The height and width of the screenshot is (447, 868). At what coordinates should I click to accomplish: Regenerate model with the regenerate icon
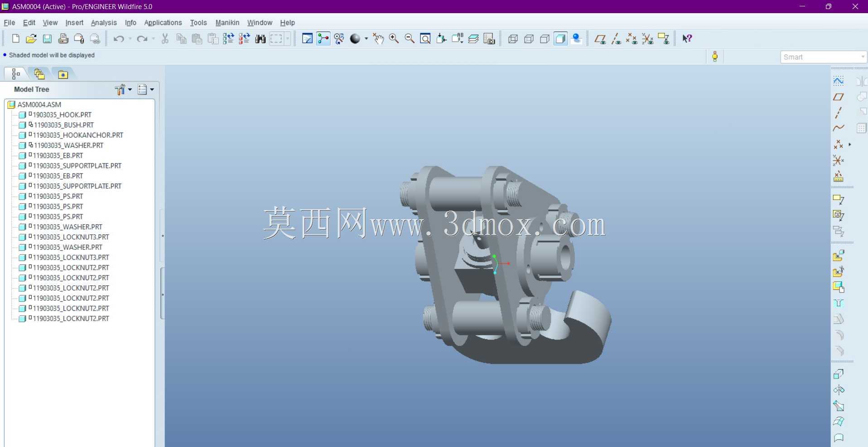[228, 39]
